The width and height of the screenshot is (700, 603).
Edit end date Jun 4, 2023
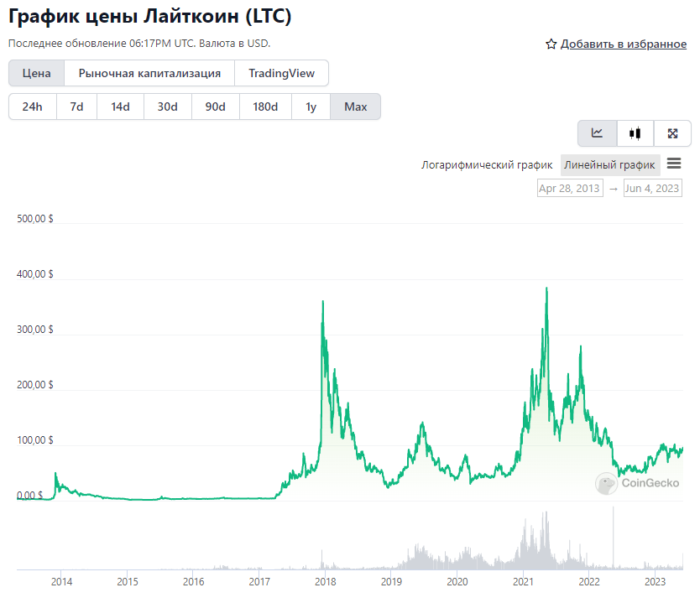[652, 188]
